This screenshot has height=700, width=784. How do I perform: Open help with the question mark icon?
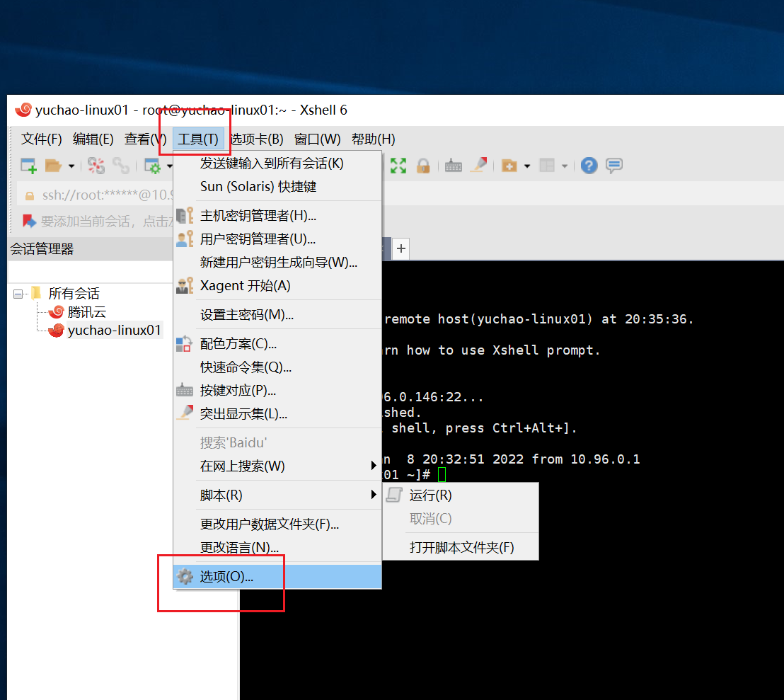tap(589, 166)
